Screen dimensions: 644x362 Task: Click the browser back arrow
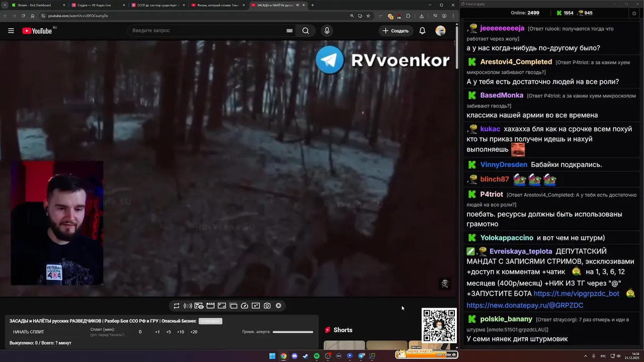click(x=5, y=16)
